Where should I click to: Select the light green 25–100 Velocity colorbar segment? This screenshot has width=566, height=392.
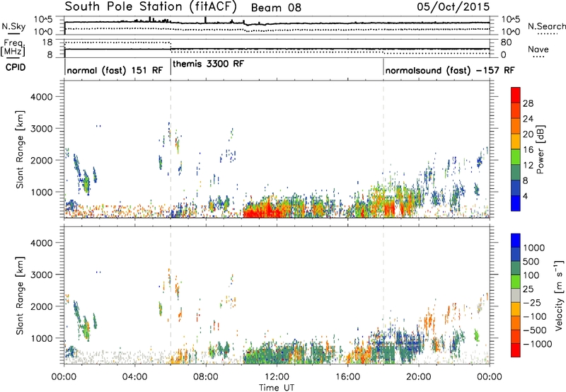coord(516,282)
